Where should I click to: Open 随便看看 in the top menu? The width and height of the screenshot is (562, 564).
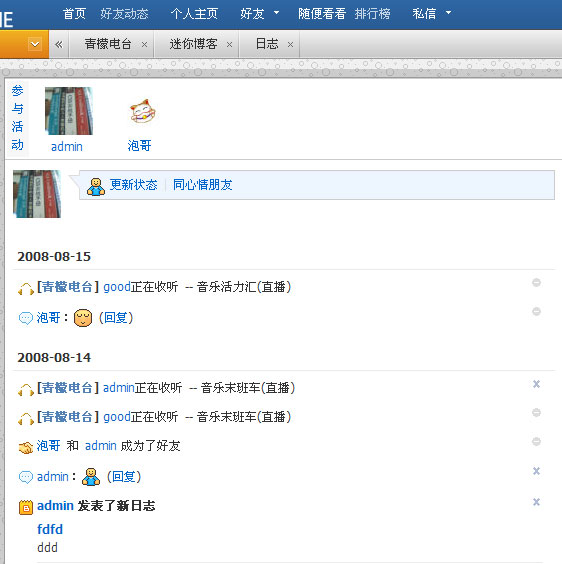(322, 14)
